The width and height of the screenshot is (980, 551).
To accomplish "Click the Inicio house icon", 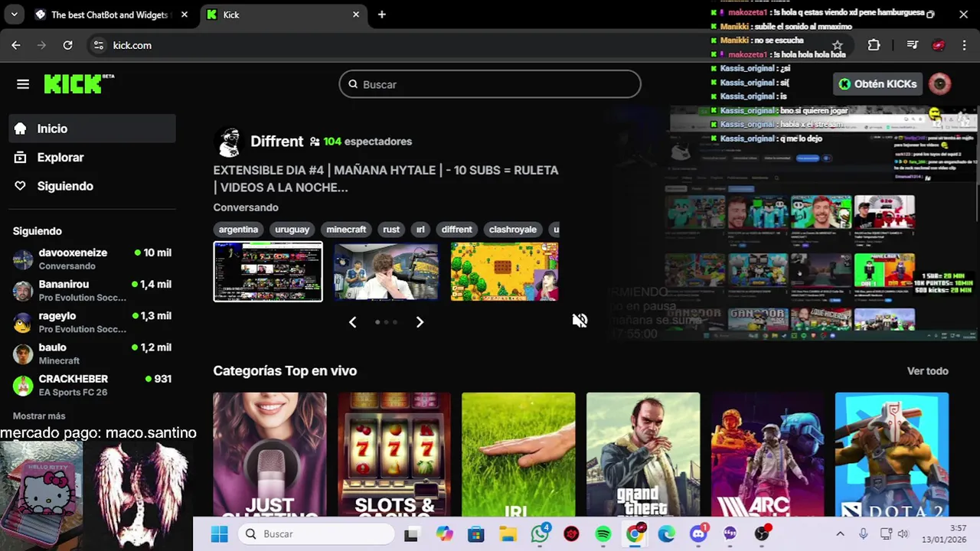I will pos(21,129).
